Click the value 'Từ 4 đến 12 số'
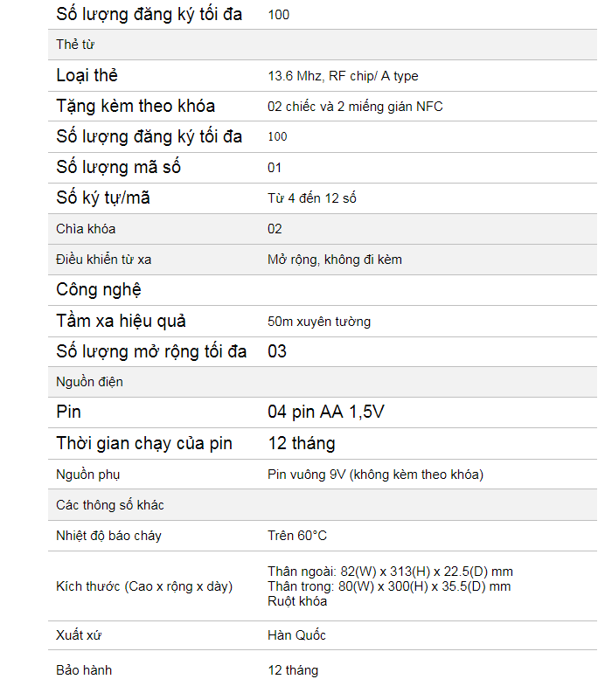Viewport: 598px width, 700px height. point(312,198)
